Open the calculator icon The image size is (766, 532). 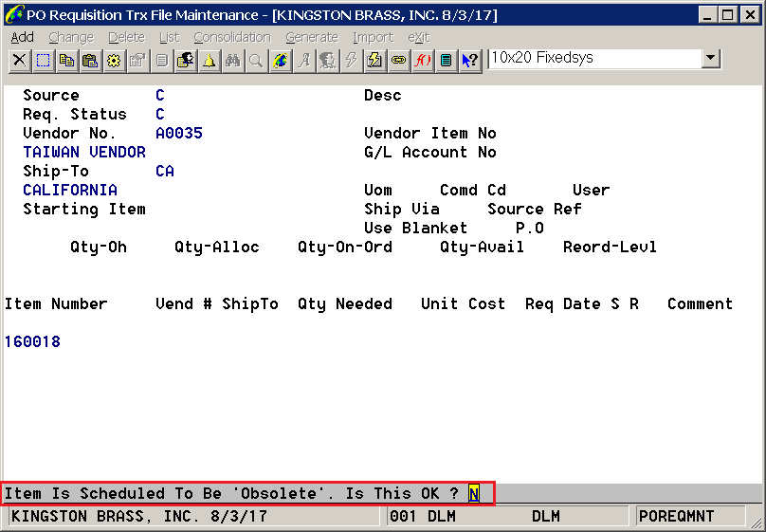[446, 61]
